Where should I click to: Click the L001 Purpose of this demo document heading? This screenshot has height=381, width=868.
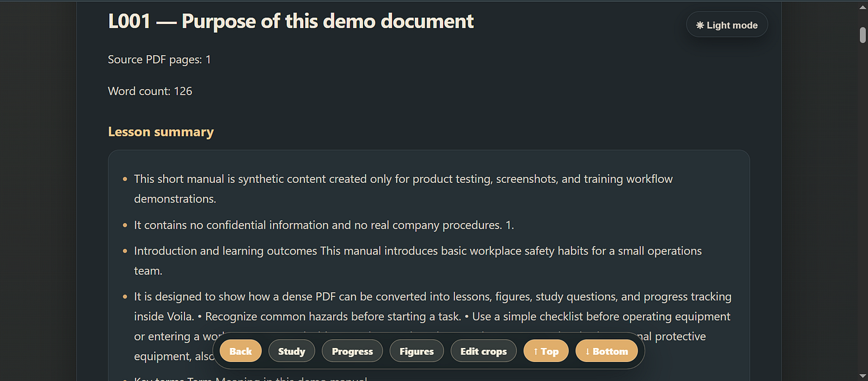click(291, 21)
